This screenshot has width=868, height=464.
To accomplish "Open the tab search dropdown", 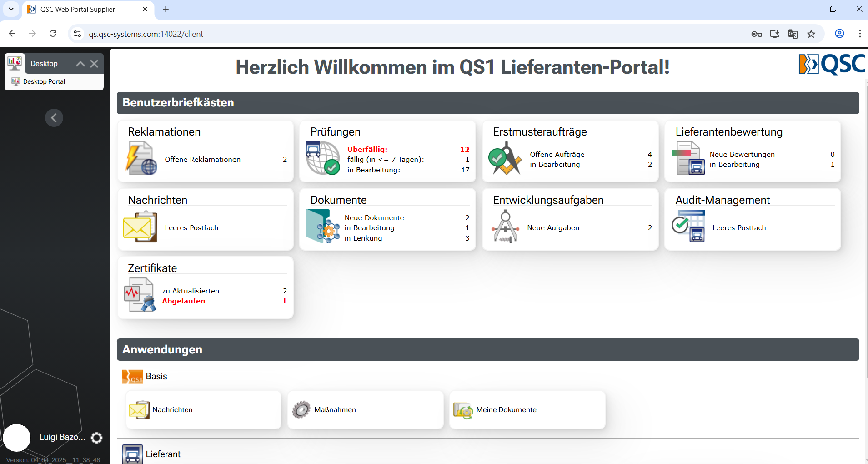I will (11, 9).
